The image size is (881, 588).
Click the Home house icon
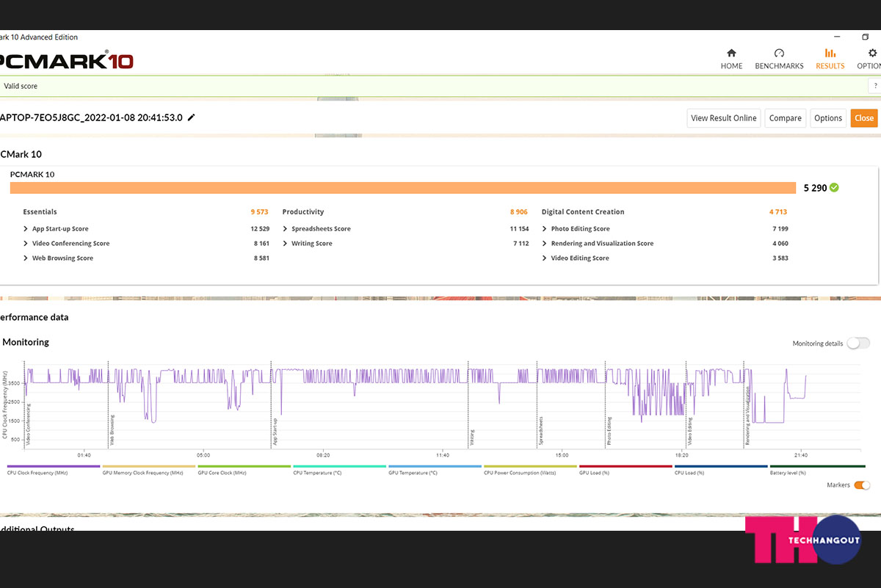coord(731,53)
